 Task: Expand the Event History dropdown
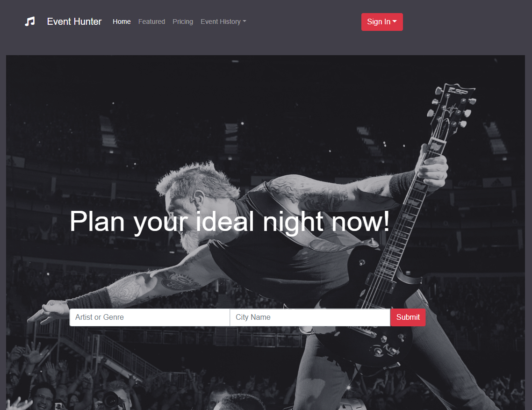223,22
